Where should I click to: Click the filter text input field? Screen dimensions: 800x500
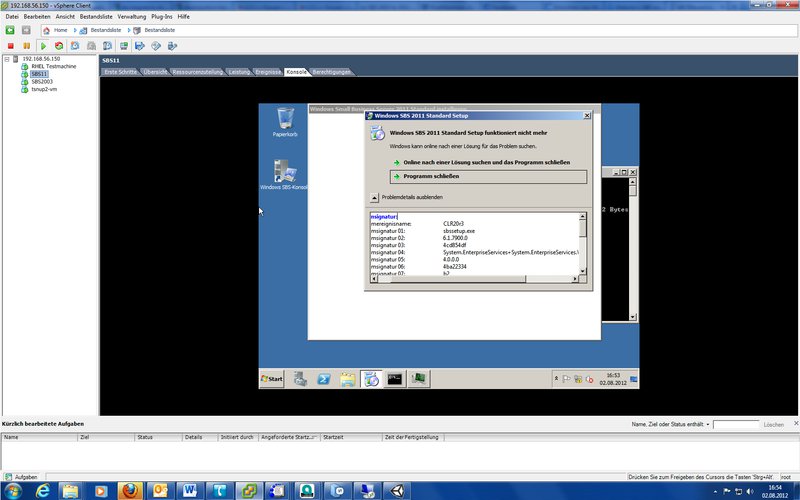736,424
